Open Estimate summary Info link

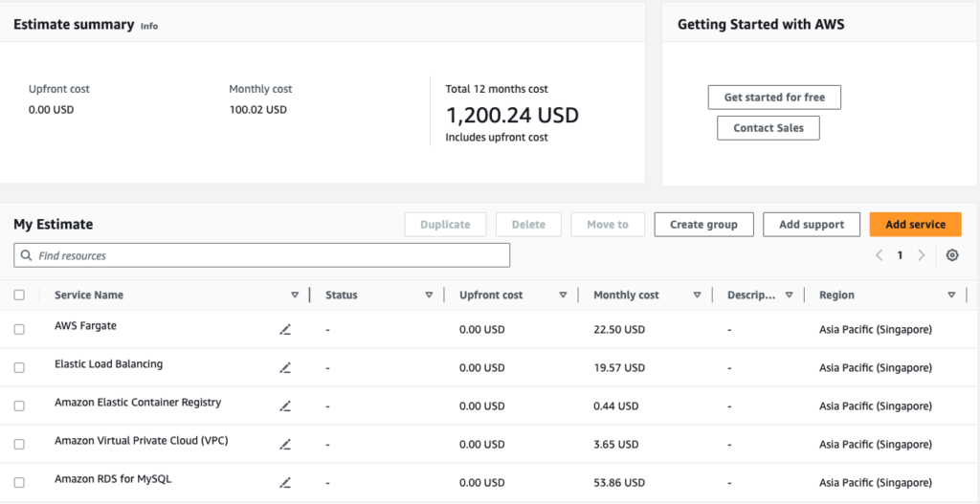(x=148, y=26)
